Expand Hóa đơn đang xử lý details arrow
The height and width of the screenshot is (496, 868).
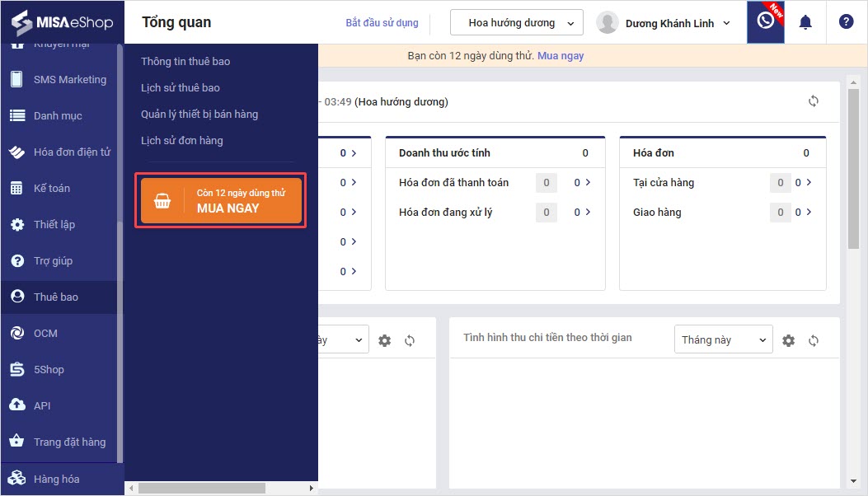588,212
